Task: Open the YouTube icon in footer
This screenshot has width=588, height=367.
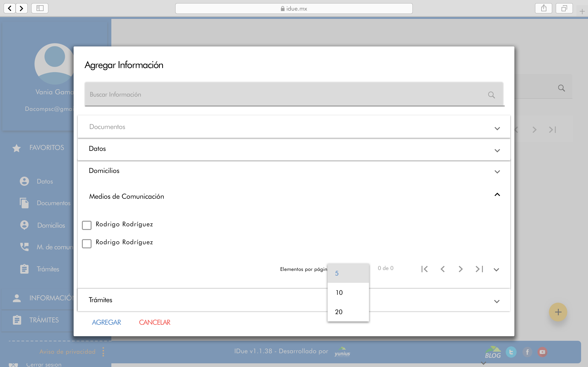Action: tap(542, 352)
